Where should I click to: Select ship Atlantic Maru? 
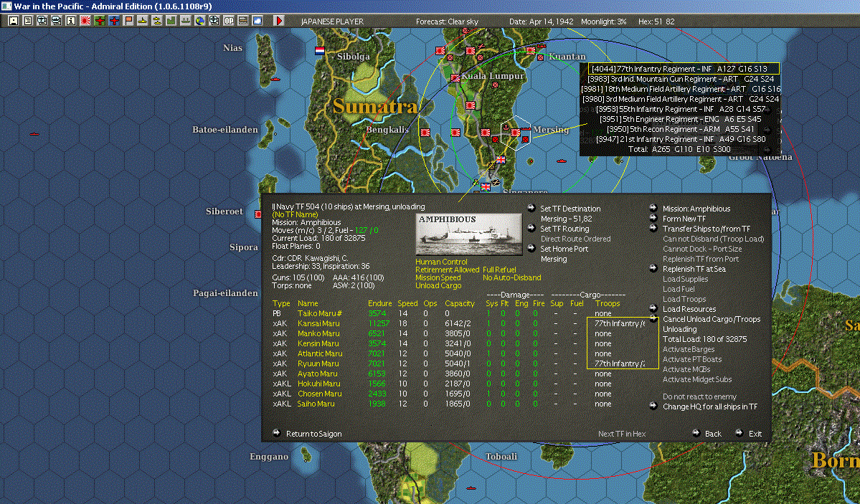pyautogui.click(x=320, y=353)
